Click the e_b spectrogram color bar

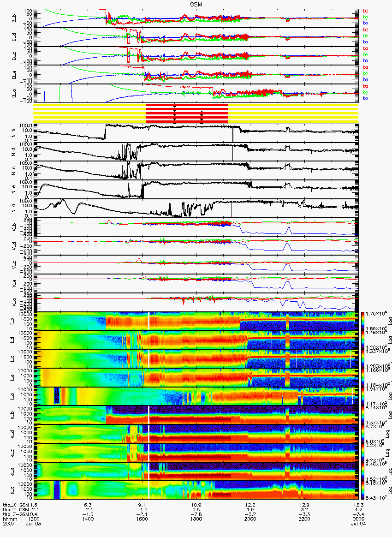[x=363, y=415]
